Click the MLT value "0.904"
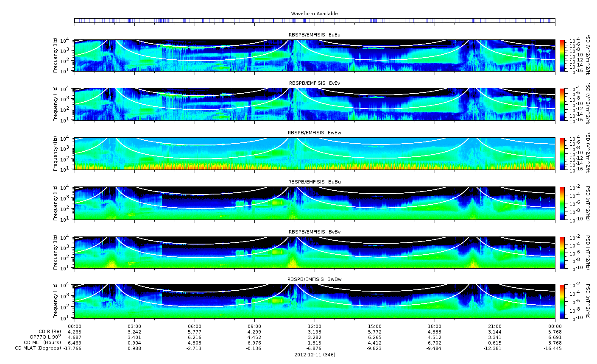This screenshot has height=364, width=597. 134,343
